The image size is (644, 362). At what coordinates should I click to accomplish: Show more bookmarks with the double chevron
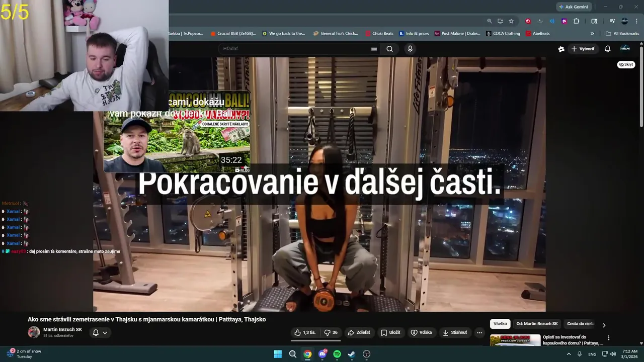click(x=592, y=34)
